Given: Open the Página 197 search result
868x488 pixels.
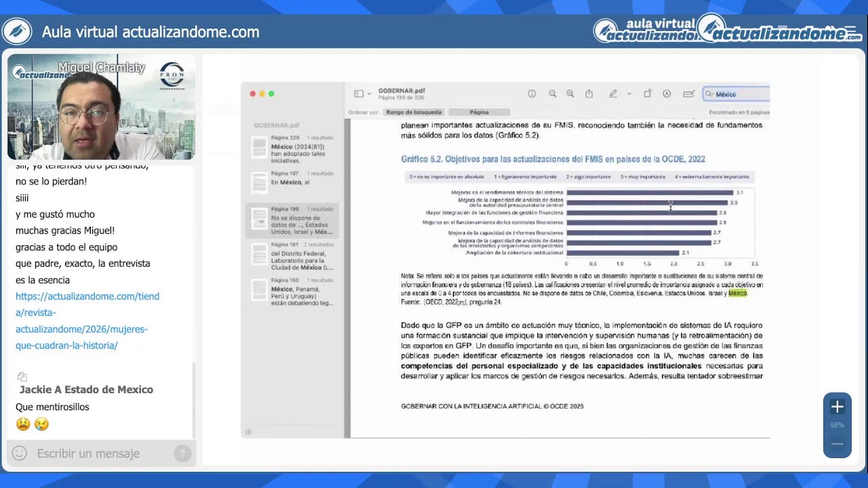Looking at the screenshot, I should pos(293,182).
